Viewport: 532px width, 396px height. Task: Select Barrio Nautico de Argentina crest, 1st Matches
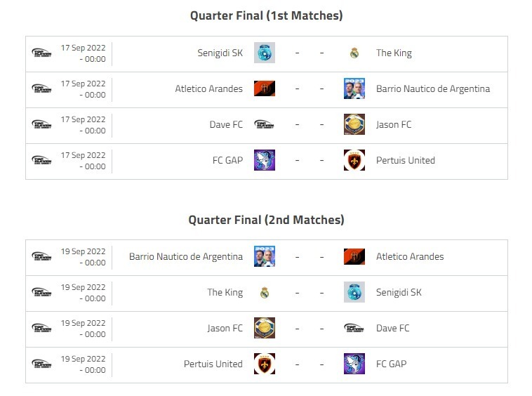354,88
